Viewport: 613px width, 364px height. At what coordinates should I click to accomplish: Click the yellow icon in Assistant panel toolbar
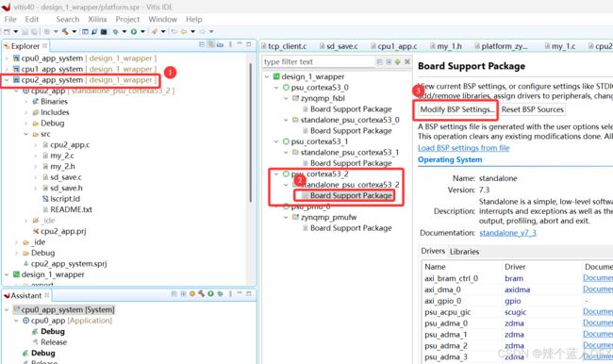click(192, 293)
